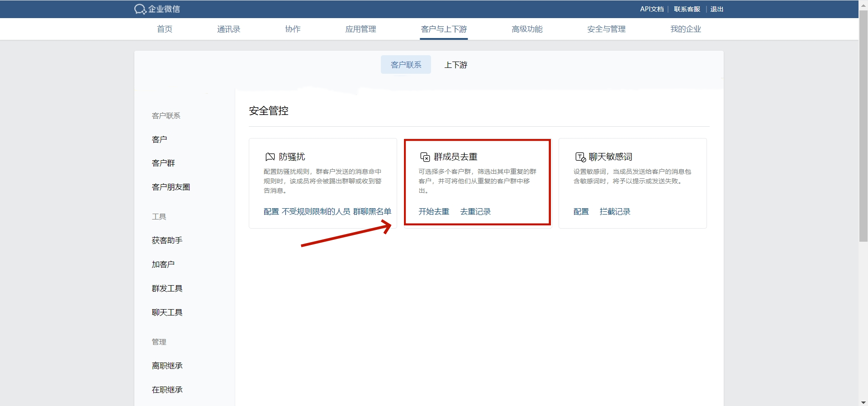
Task: Open 客户群 in the sidebar
Action: click(x=163, y=163)
